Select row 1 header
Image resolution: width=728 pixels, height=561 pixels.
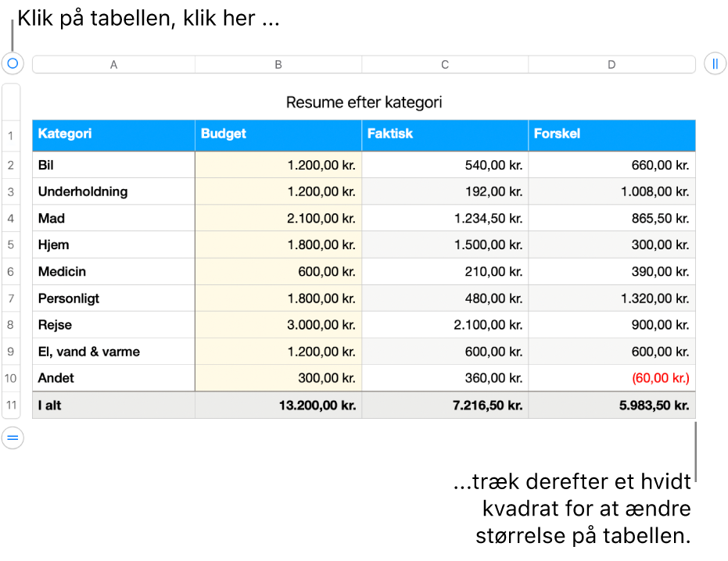tap(11, 136)
